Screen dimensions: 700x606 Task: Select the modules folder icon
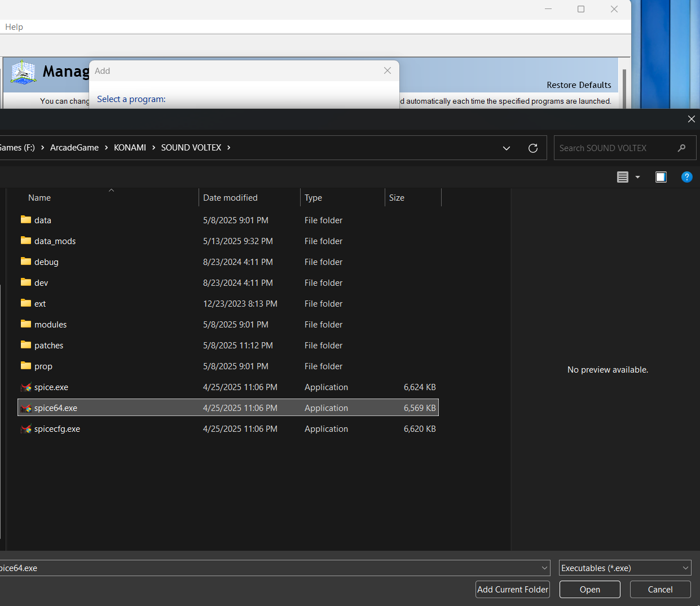pyautogui.click(x=26, y=324)
